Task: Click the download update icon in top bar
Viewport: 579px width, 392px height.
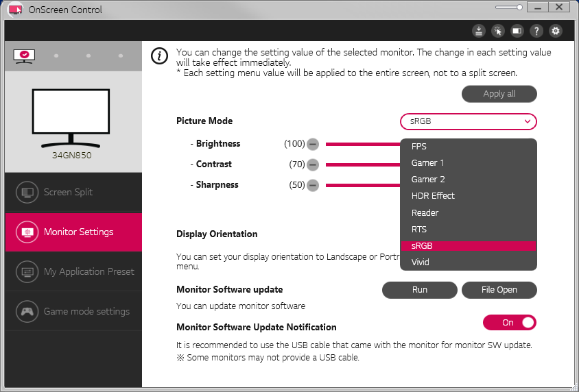Action: 479,31
